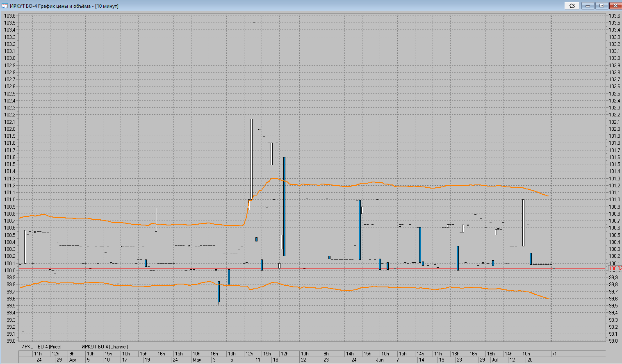This screenshot has width=622, height=364.
Task: Click the '13h' hour label on time axis
Action: coord(232,354)
